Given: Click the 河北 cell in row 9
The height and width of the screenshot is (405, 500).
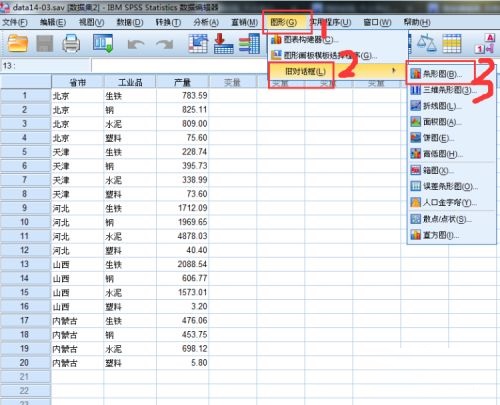Looking at the screenshot, I should coord(78,208).
